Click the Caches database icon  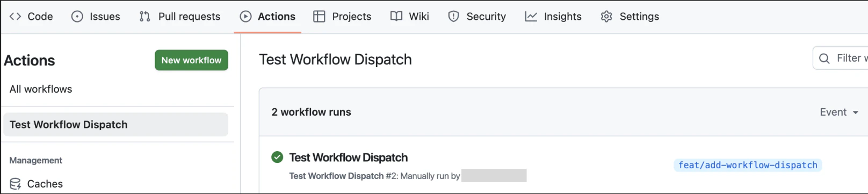(15, 184)
